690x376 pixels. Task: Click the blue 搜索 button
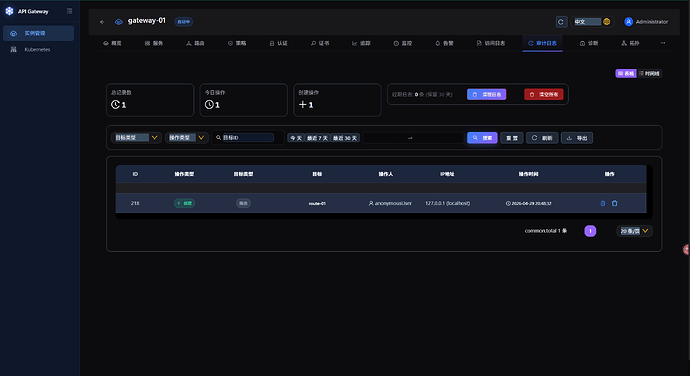(482, 138)
